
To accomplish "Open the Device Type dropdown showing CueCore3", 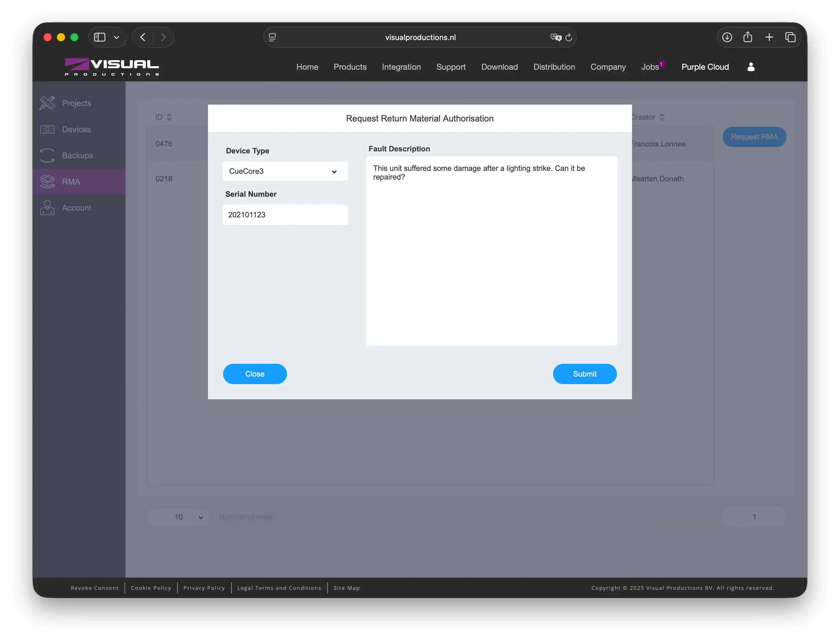I will (285, 171).
